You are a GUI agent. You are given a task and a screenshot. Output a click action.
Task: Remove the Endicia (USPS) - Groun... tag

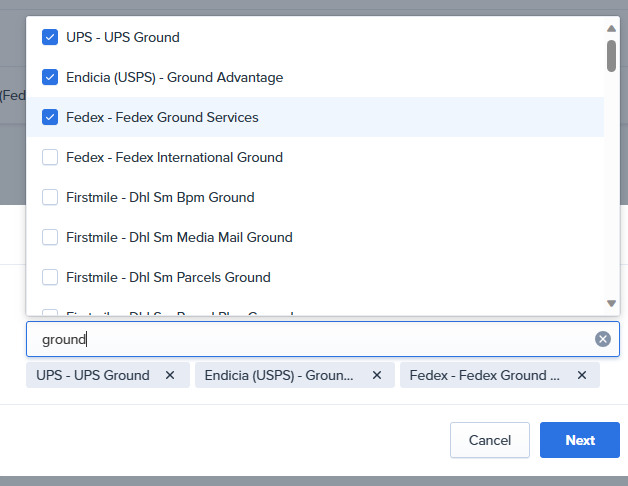point(376,375)
